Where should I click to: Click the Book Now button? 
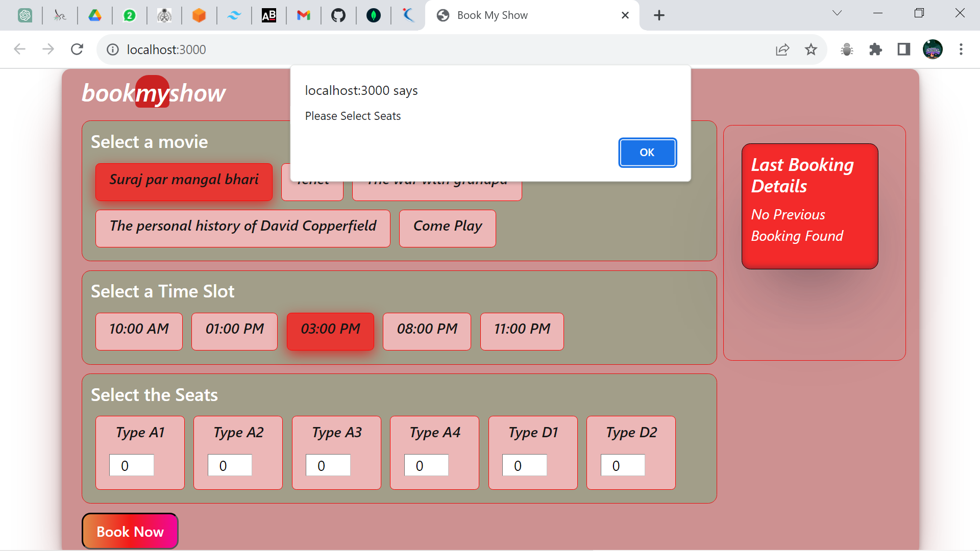click(130, 531)
